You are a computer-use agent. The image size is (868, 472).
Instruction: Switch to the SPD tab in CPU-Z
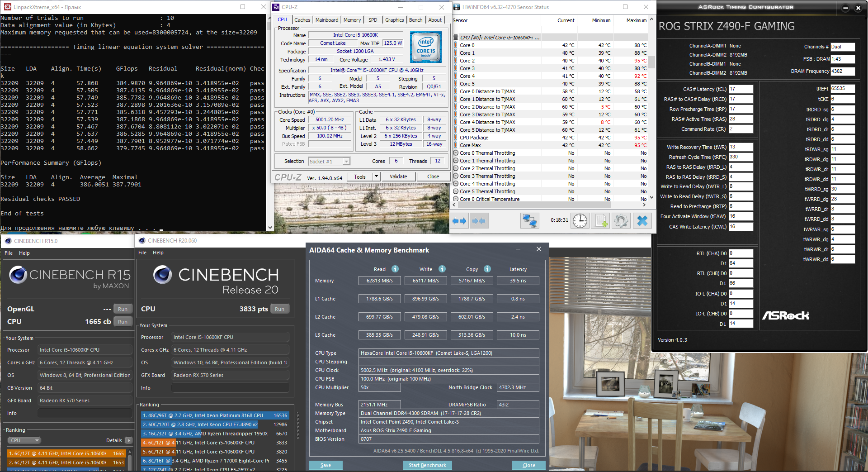click(373, 20)
